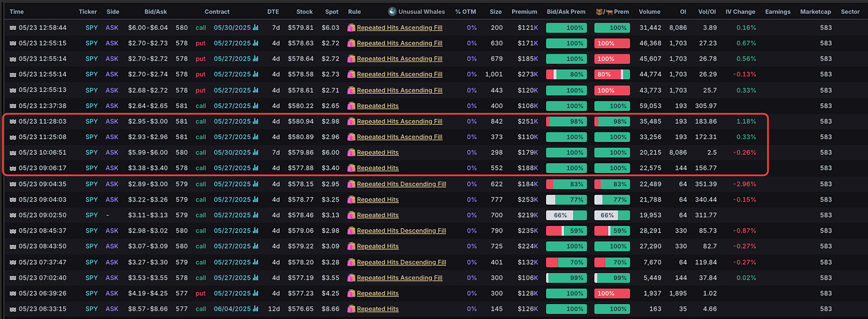This screenshot has height=319, width=868.
Task: Click the wave icon beside 05/23 10:06:51
Action: 13,153
